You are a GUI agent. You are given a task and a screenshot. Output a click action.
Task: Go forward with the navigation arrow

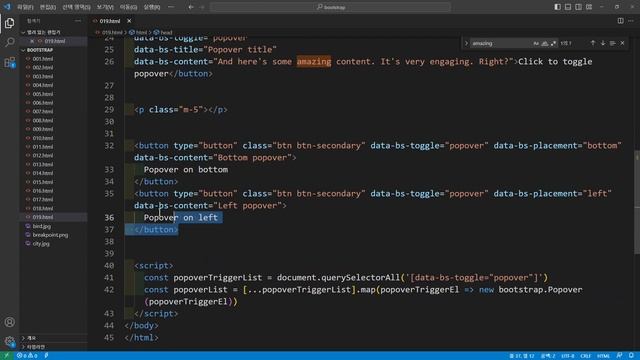point(202,7)
